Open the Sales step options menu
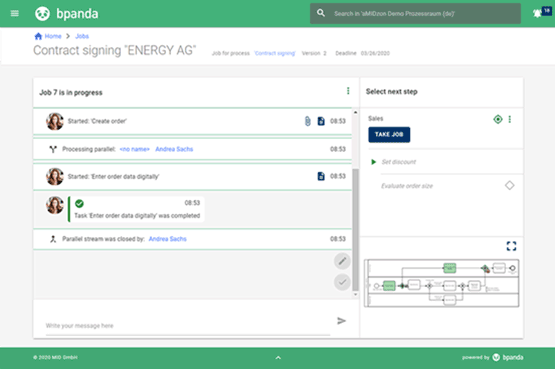 (x=510, y=119)
